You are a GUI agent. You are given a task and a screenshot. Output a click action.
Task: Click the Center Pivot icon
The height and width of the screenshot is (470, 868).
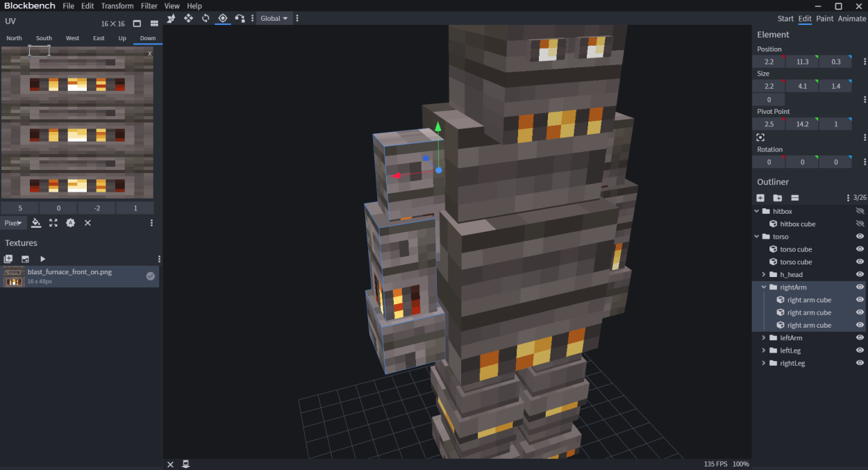pos(760,137)
